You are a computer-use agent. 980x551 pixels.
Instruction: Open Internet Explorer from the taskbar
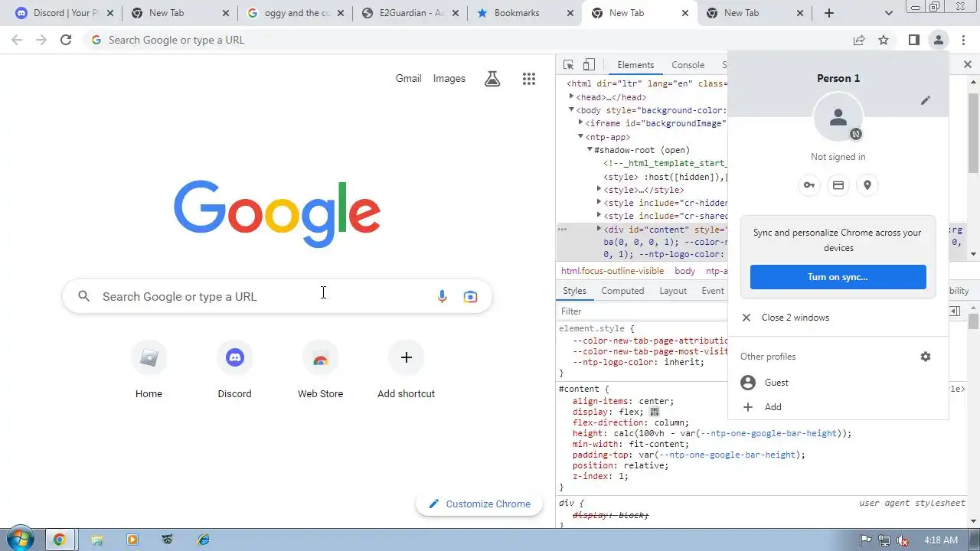tap(203, 540)
